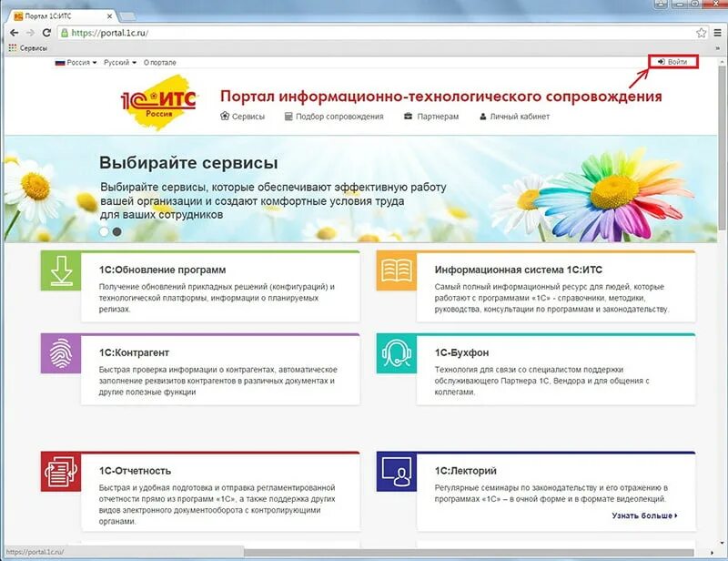Viewport: 728px width, 561px height.
Task: Click the Выбирайте сервисы banner heading
Action: 188,163
